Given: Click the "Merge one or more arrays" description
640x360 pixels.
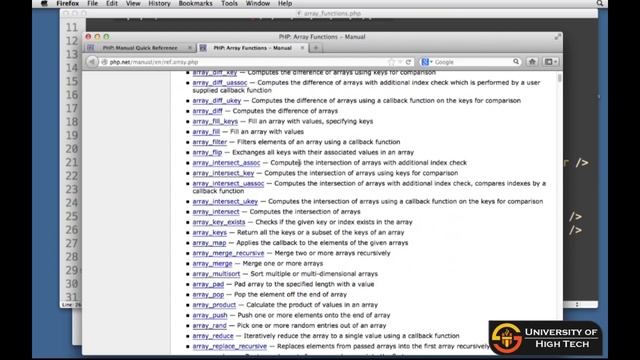Looking at the screenshot, I should coord(282,264).
